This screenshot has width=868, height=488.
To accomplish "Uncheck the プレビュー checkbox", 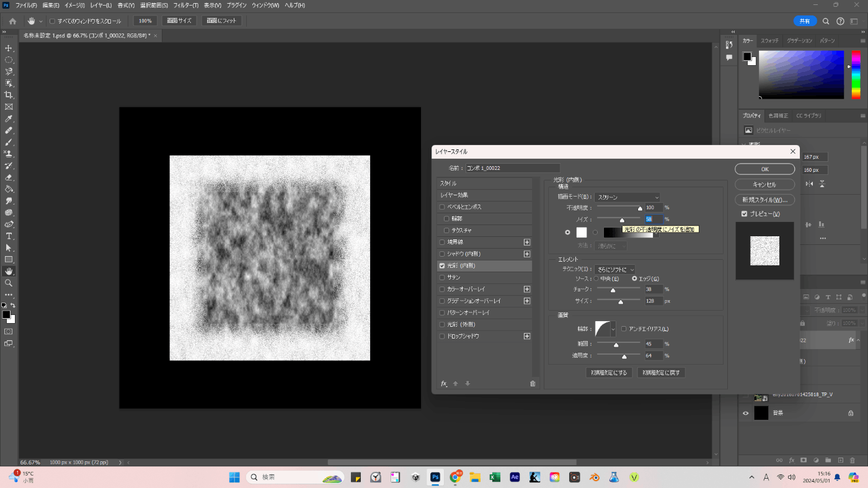I will point(745,214).
